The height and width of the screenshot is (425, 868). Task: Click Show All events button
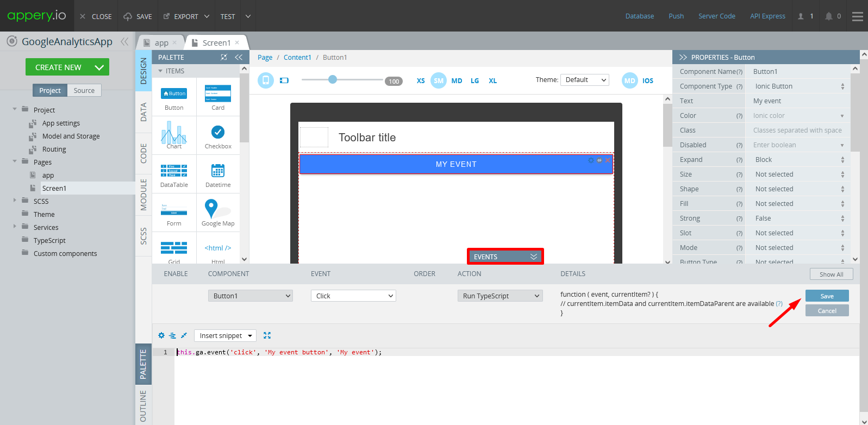tap(831, 274)
